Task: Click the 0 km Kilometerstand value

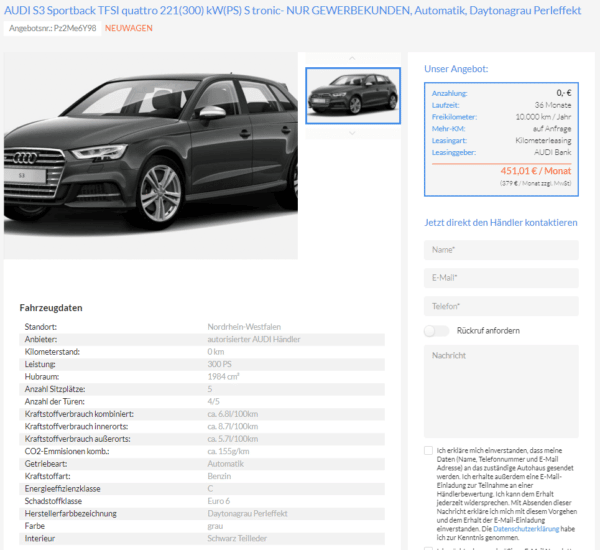Action: (x=216, y=352)
